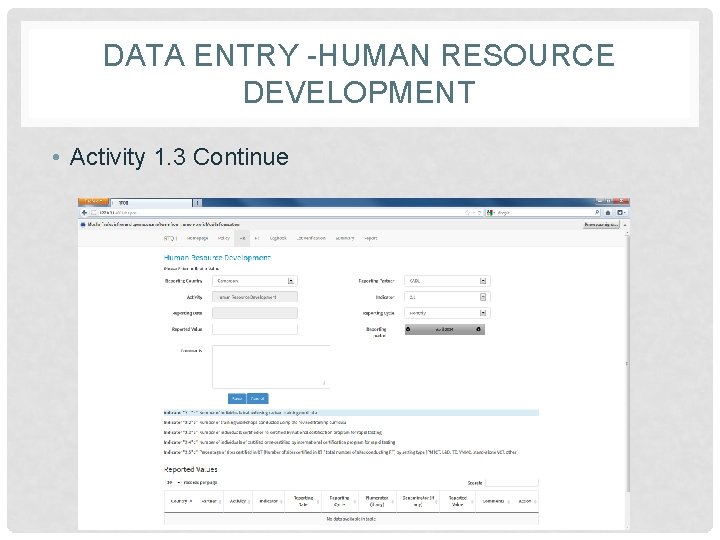
Task: Sort table by Comments column header
Action: 494,501
